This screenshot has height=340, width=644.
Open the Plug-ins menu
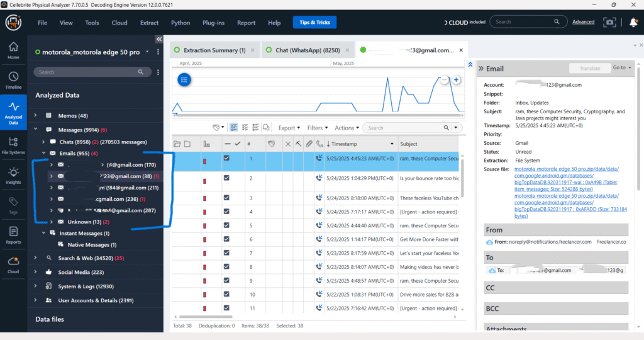(214, 23)
